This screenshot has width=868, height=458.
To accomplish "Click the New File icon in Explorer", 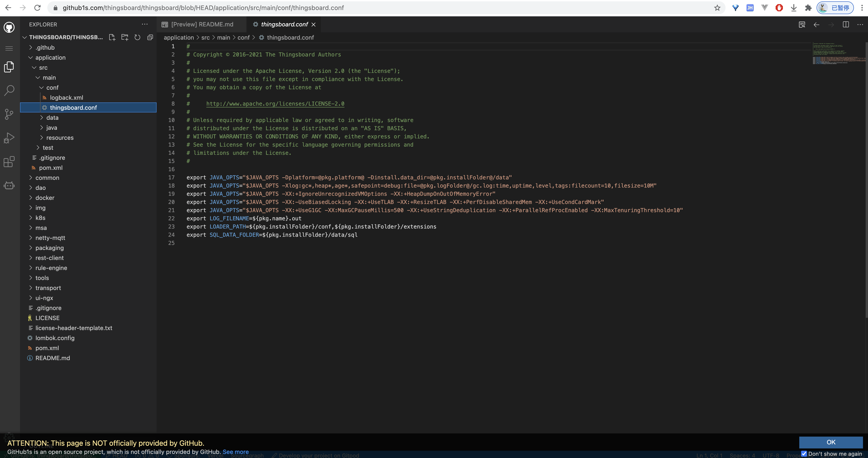I will click(112, 37).
